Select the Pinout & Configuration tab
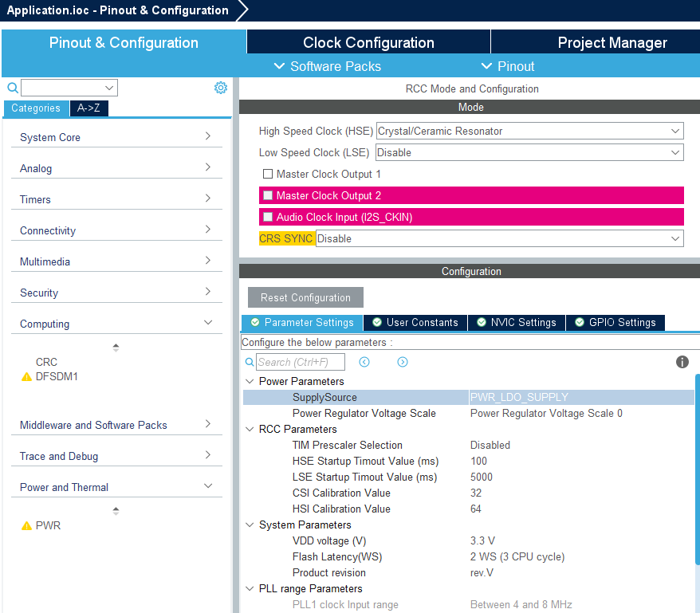The width and height of the screenshot is (700, 613). (124, 42)
